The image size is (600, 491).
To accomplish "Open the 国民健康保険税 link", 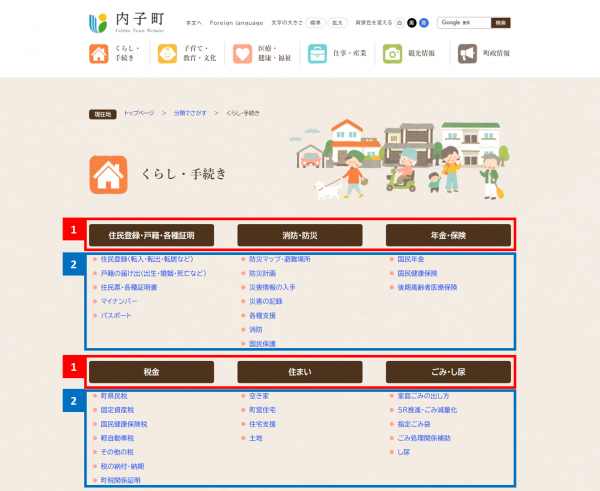I will tap(124, 424).
